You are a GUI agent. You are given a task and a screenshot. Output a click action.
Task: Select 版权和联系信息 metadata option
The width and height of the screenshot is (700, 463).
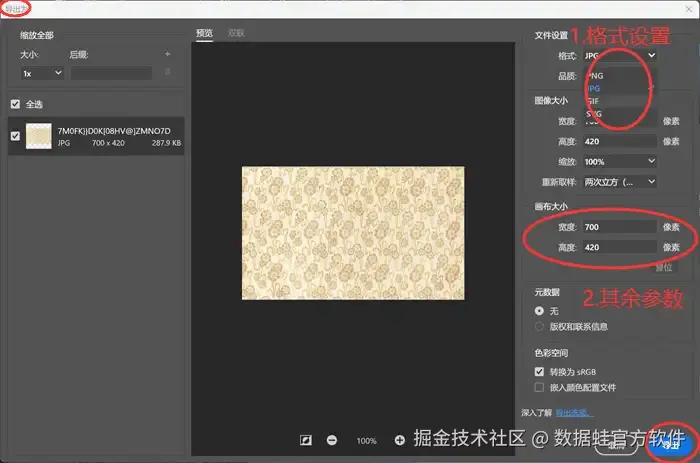[539, 326]
